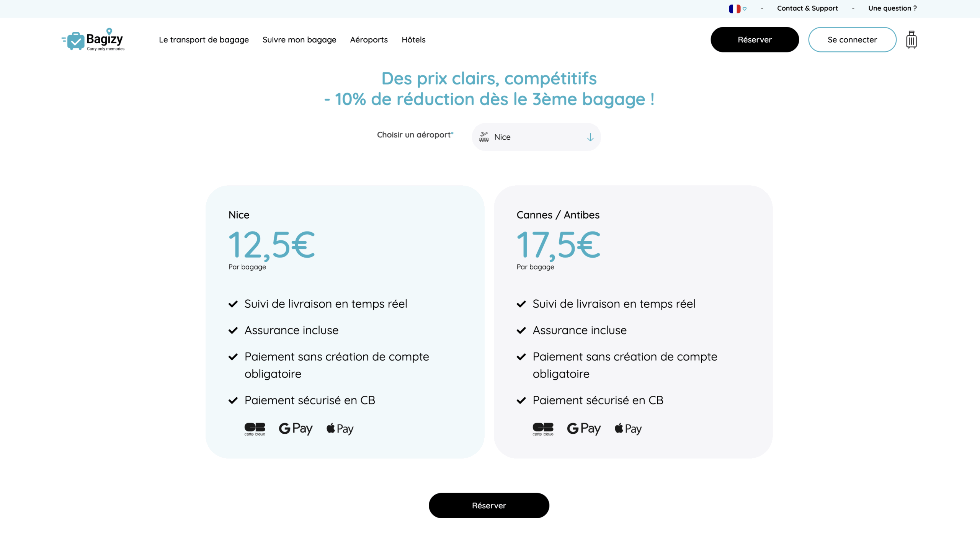Click the black Réserver button at top
This screenshot has height=542, width=980.
[x=755, y=39]
